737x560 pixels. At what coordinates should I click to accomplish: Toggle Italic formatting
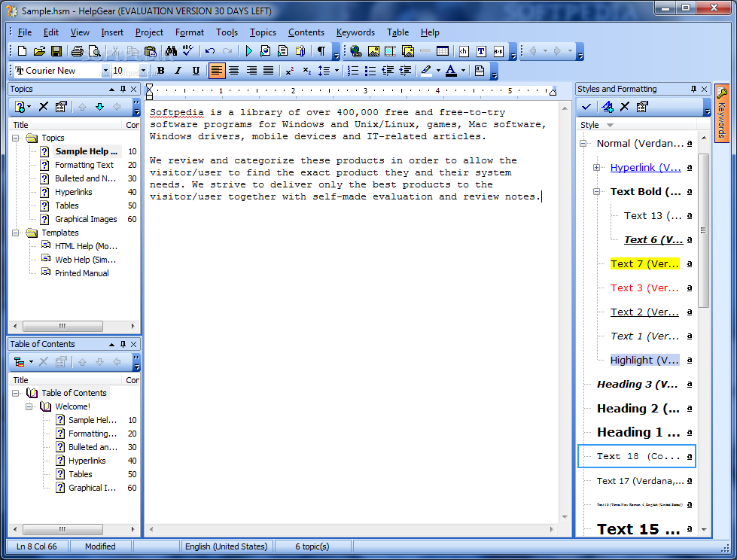tap(178, 71)
